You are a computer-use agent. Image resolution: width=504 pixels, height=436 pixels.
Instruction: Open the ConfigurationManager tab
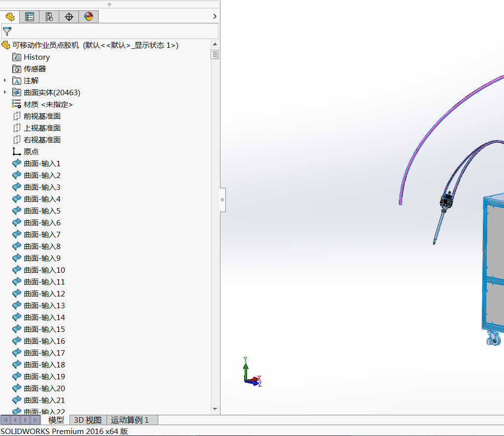[x=49, y=17]
